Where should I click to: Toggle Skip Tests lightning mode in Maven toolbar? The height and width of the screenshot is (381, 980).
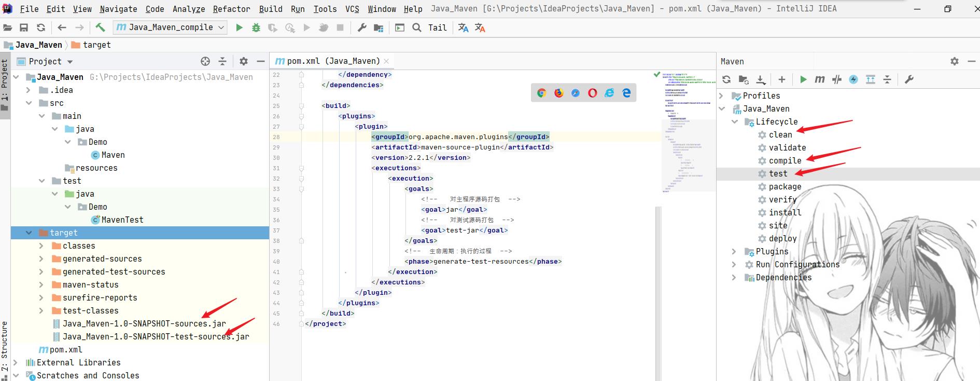point(853,79)
